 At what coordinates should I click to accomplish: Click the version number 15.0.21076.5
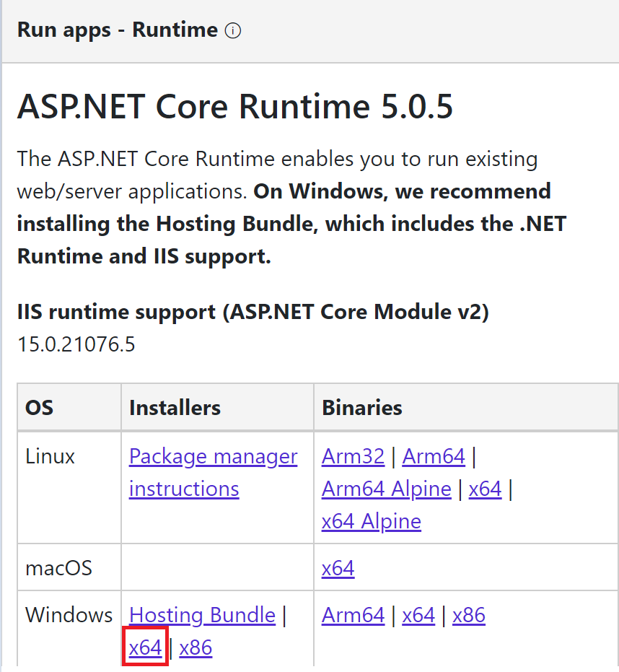(x=76, y=344)
